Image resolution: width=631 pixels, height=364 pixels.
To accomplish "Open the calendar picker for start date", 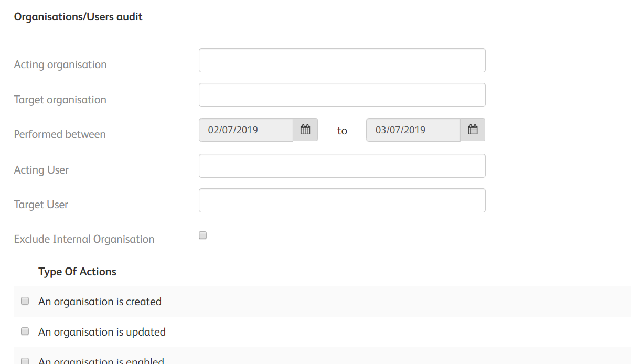I will click(305, 130).
